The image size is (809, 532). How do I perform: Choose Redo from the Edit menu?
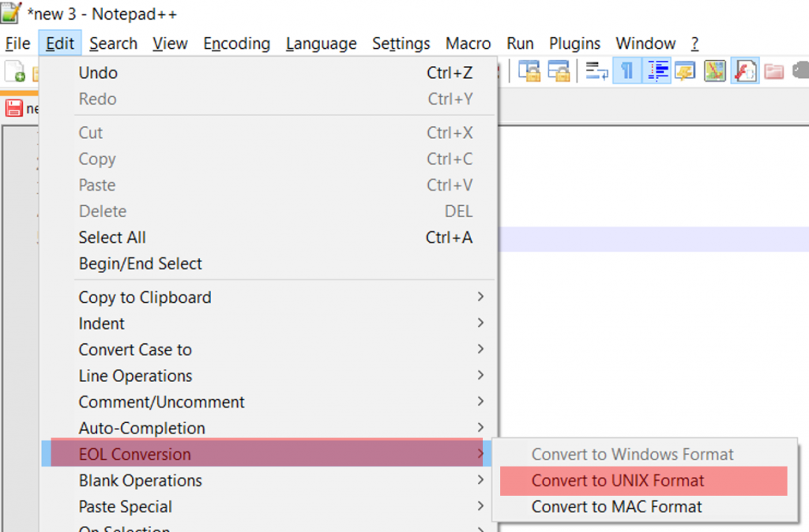[x=269, y=99]
